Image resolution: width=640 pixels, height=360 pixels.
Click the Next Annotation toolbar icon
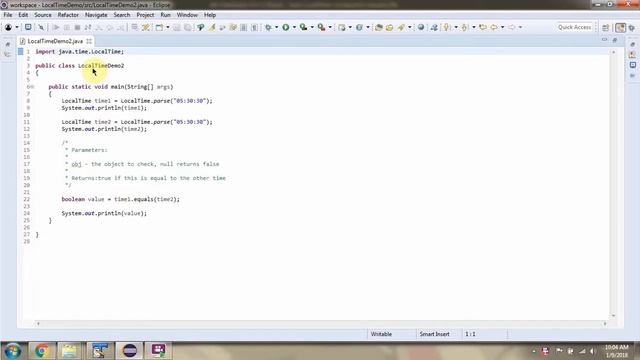[447, 27]
